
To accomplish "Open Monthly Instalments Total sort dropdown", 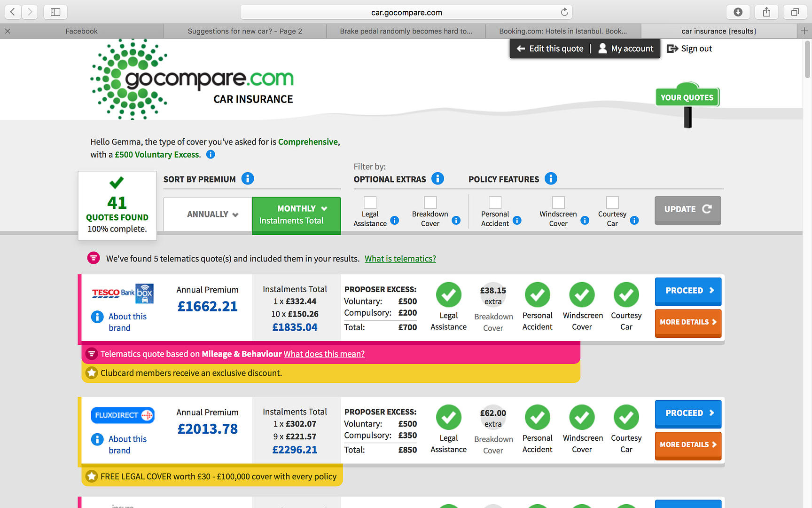I will click(x=297, y=214).
